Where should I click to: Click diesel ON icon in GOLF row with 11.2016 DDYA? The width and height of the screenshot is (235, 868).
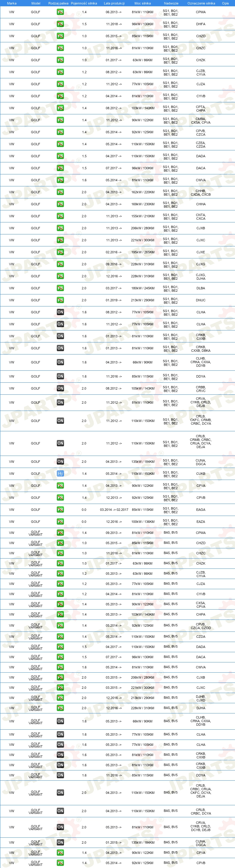60,376
